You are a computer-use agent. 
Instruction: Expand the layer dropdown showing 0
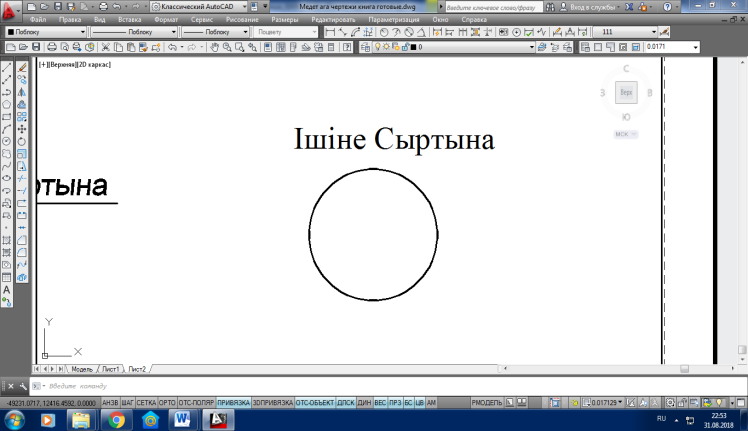530,47
